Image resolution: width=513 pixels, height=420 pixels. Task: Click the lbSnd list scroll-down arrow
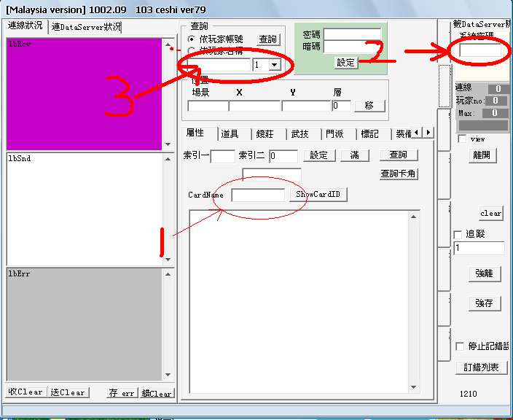[168, 259]
